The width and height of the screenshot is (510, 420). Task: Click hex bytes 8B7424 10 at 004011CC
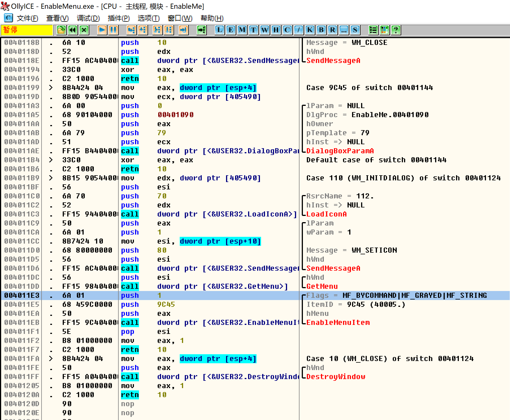click(x=83, y=241)
